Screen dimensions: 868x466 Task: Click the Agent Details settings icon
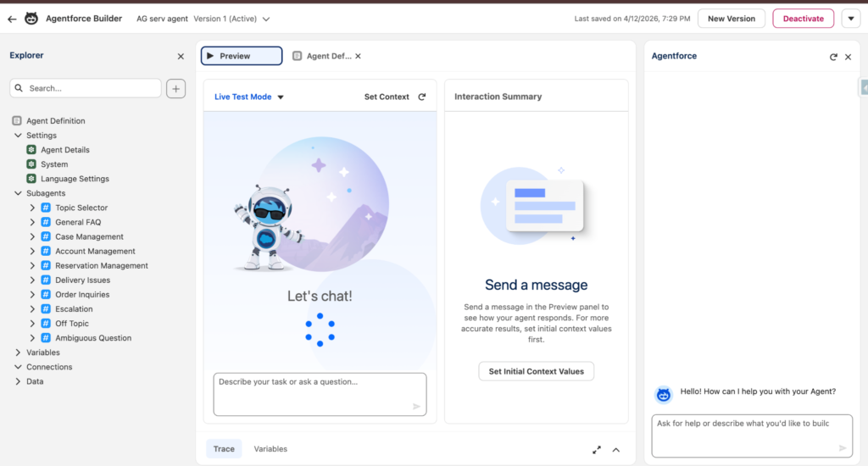tap(31, 150)
